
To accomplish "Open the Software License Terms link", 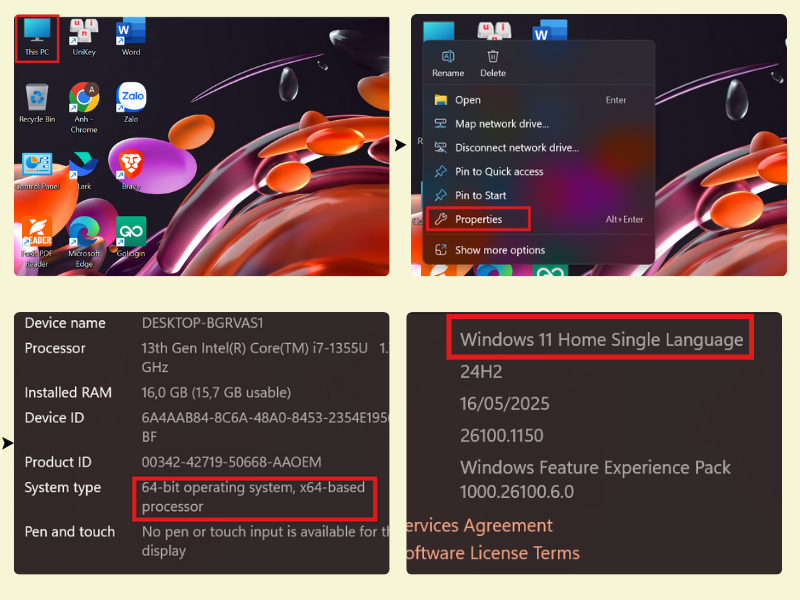I will [493, 553].
